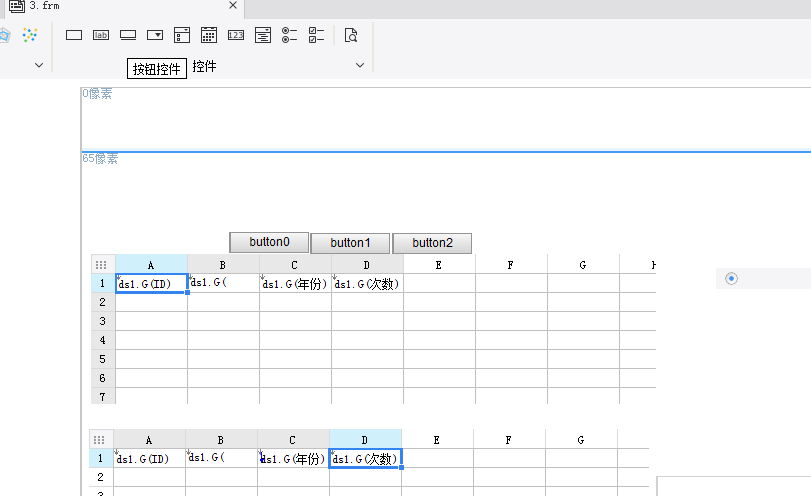Select cell ds1.G(次数) in upper report
Image resolution: width=811 pixels, height=496 pixels.
click(x=367, y=283)
